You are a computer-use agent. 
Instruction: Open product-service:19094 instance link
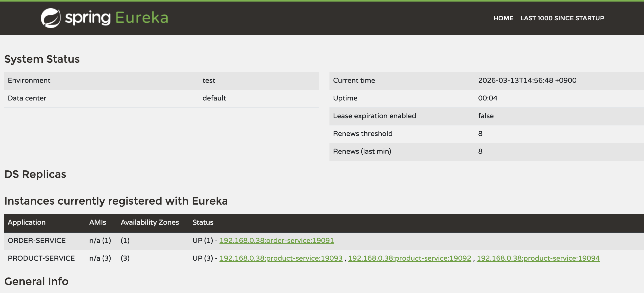coord(538,258)
